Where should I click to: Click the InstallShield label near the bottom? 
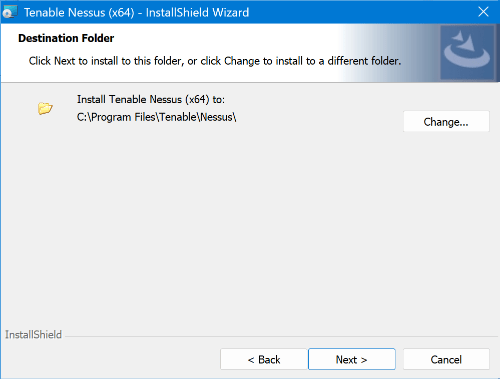(x=33, y=334)
